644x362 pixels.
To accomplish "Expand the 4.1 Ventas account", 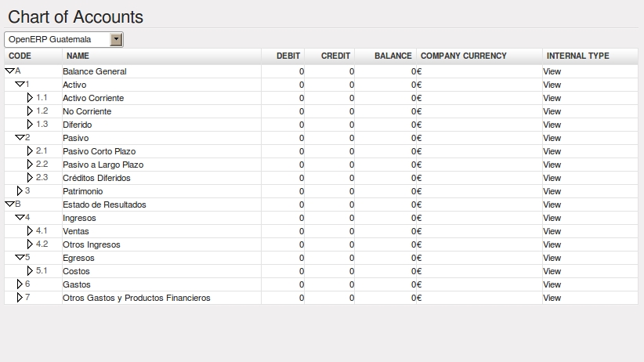I will pyautogui.click(x=30, y=231).
